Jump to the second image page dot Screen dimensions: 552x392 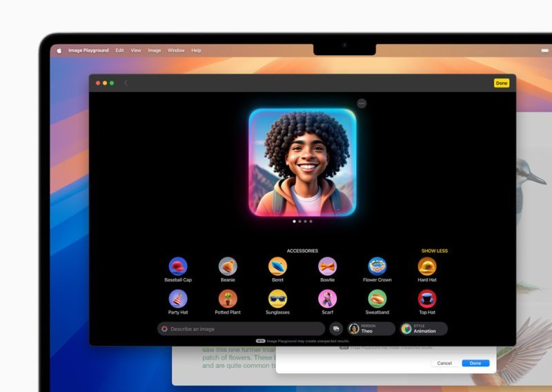299,222
